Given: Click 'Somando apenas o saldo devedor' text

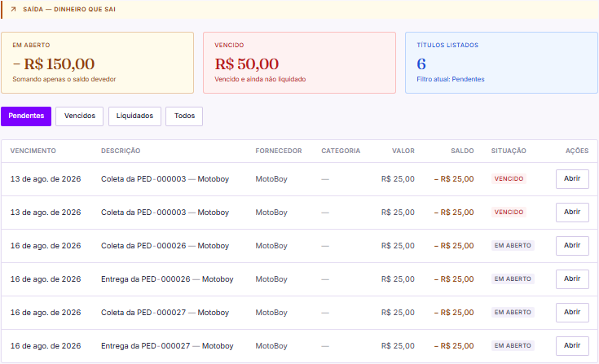Looking at the screenshot, I should coord(64,79).
